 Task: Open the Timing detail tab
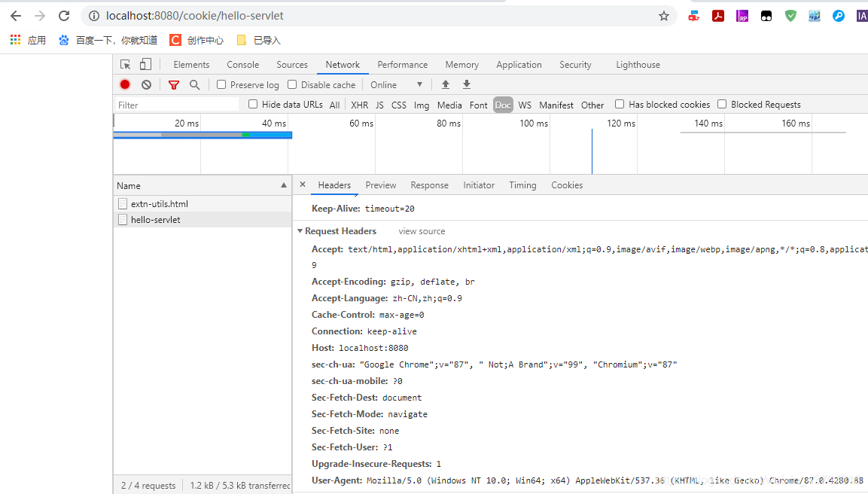tap(522, 185)
